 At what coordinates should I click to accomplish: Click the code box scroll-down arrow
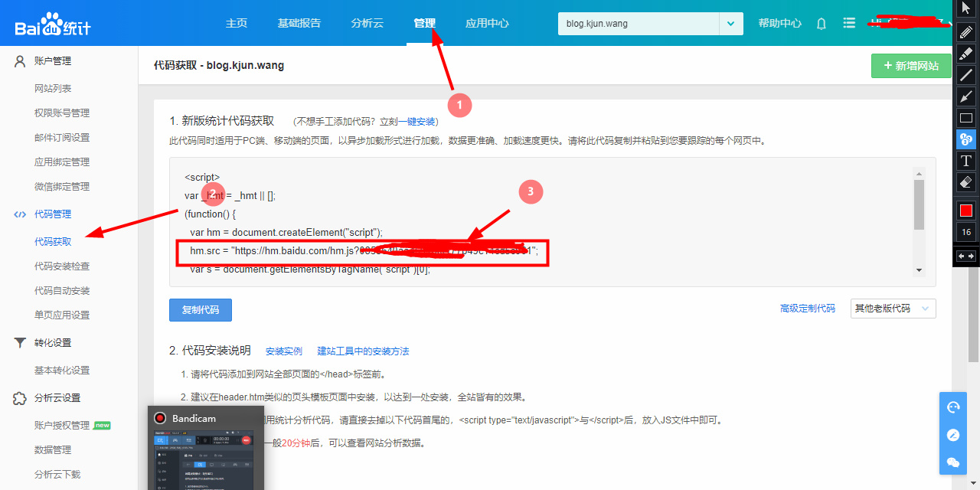919,269
